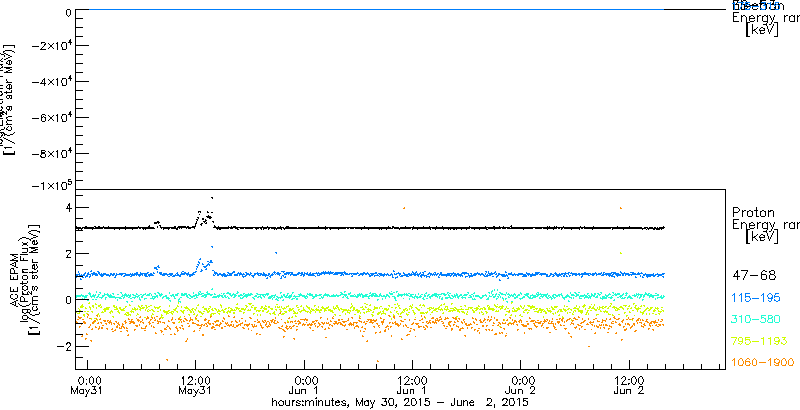Screen dimensions: 800x410
Task: Click the Proton legend heading
Action: 754,212
